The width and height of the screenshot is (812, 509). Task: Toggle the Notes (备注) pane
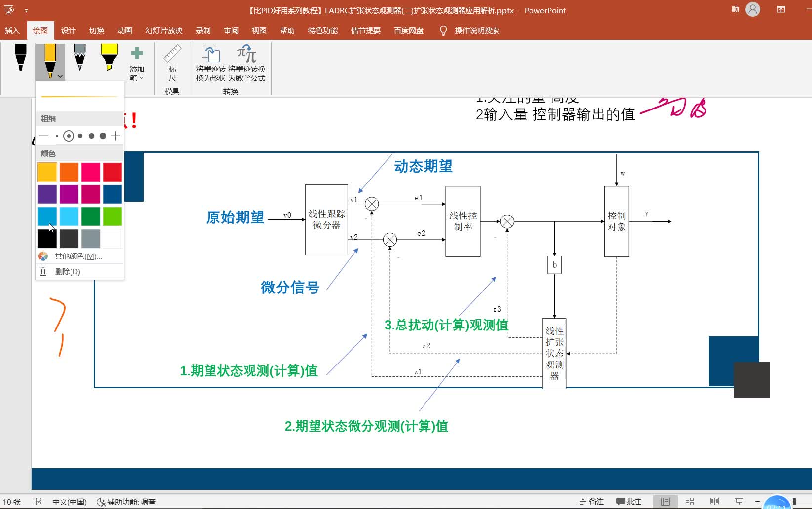click(x=592, y=502)
